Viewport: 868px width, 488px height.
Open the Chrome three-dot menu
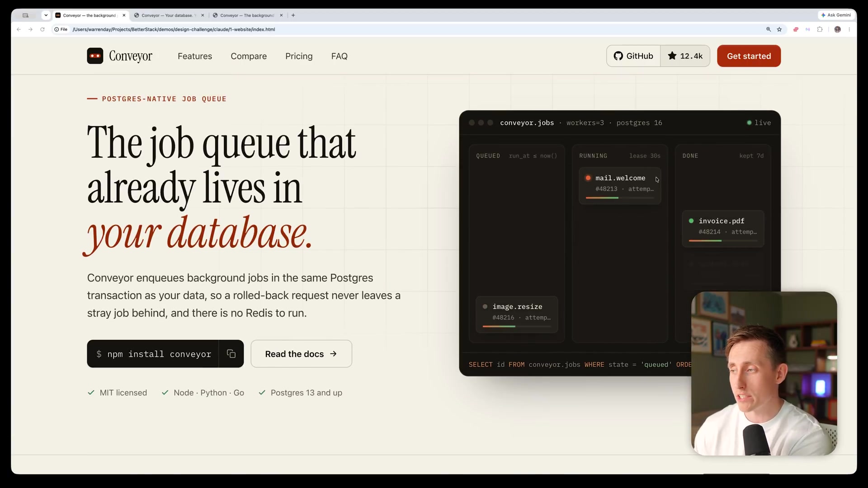pyautogui.click(x=849, y=29)
